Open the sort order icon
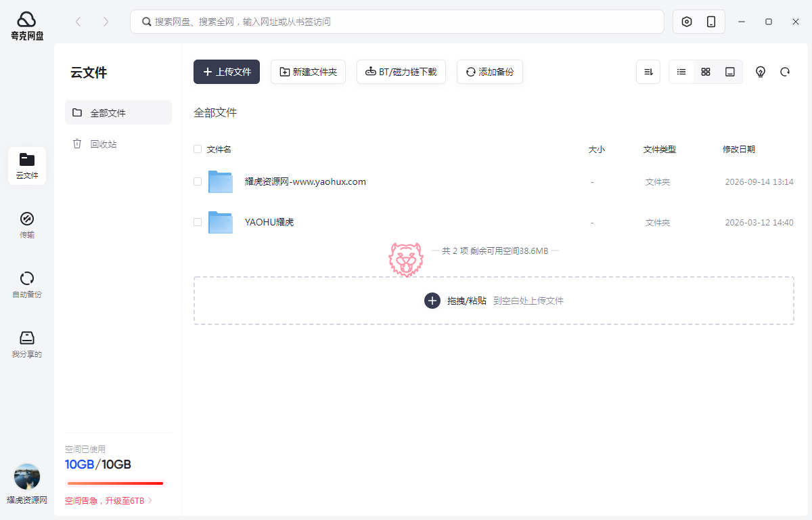812x520 pixels. tap(648, 72)
